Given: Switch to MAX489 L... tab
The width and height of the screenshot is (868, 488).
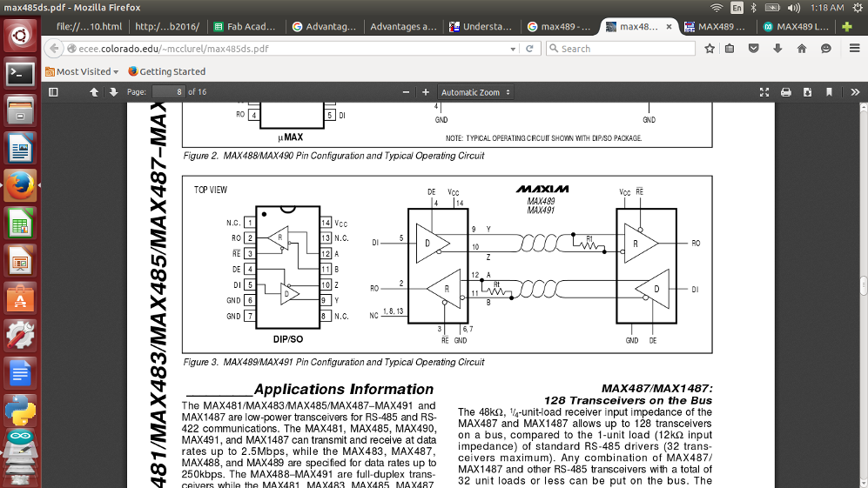Looking at the screenshot, I should point(796,27).
